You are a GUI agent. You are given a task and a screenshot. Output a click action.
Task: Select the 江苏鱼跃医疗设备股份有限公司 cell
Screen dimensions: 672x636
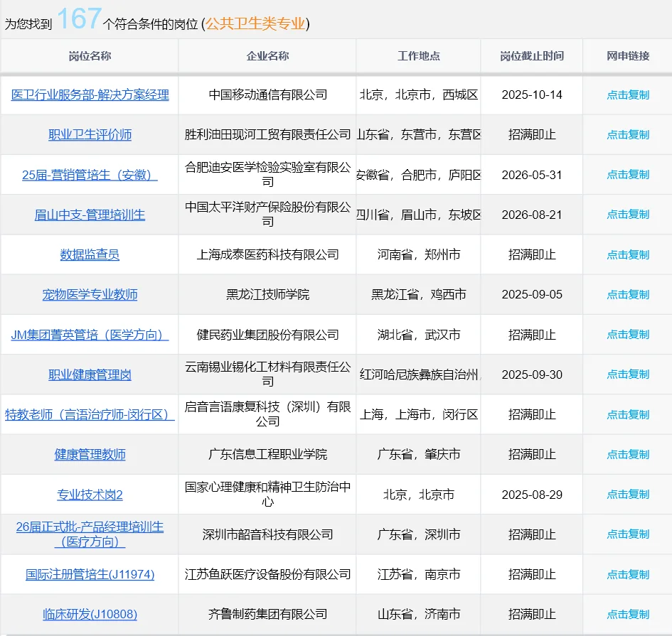point(267,574)
